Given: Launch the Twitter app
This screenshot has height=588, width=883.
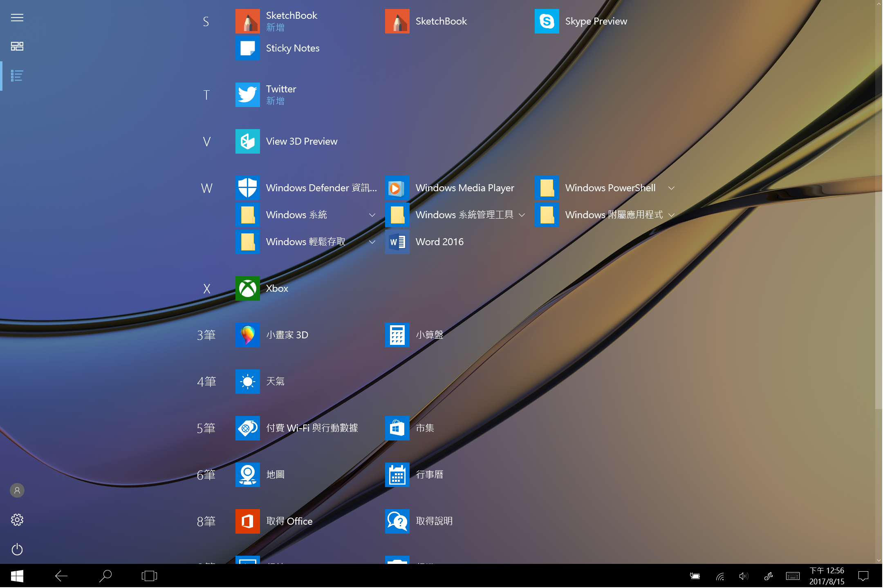Looking at the screenshot, I should [x=306, y=95].
